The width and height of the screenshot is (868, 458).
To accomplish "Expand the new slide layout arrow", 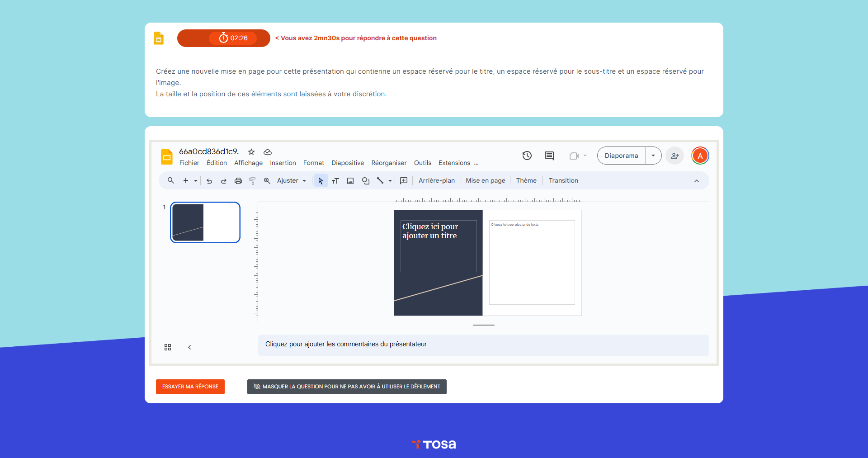I will click(196, 181).
